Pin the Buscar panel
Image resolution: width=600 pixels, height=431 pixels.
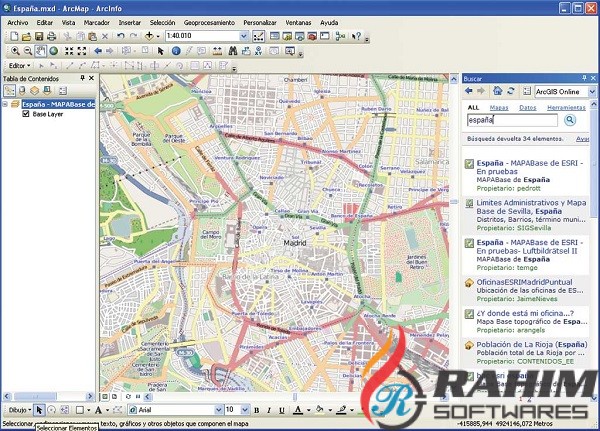(x=584, y=78)
